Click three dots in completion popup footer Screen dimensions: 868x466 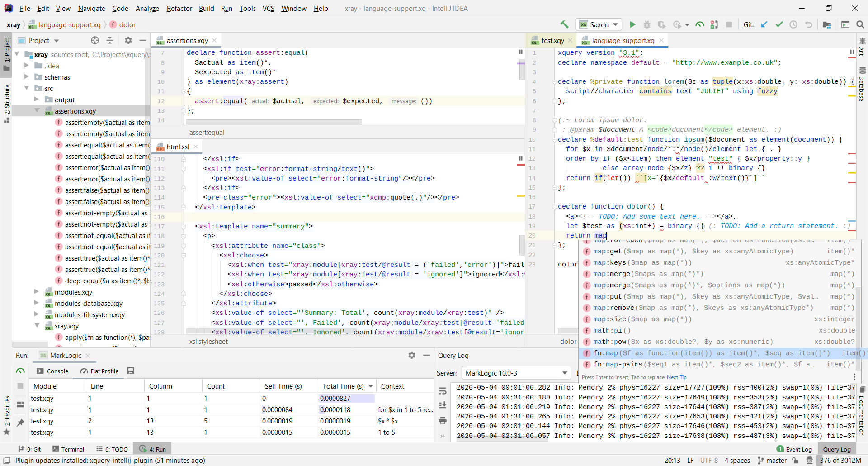[x=854, y=377]
